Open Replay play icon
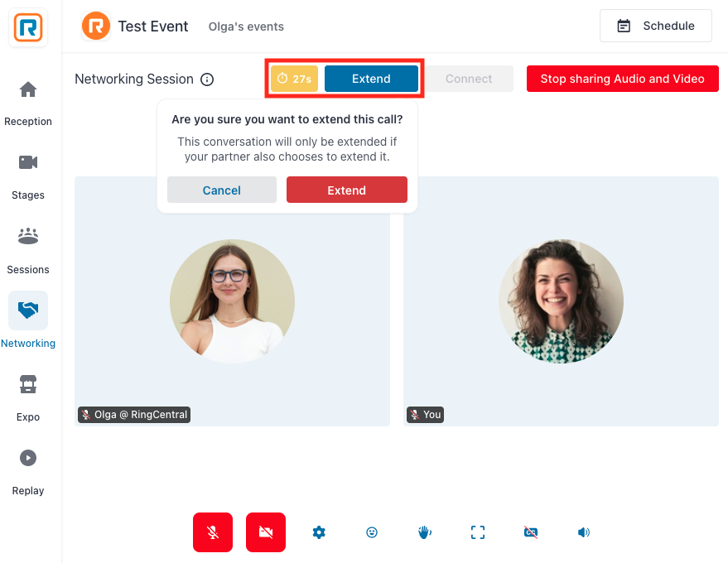Viewport: 728px width, 563px height. tap(28, 458)
